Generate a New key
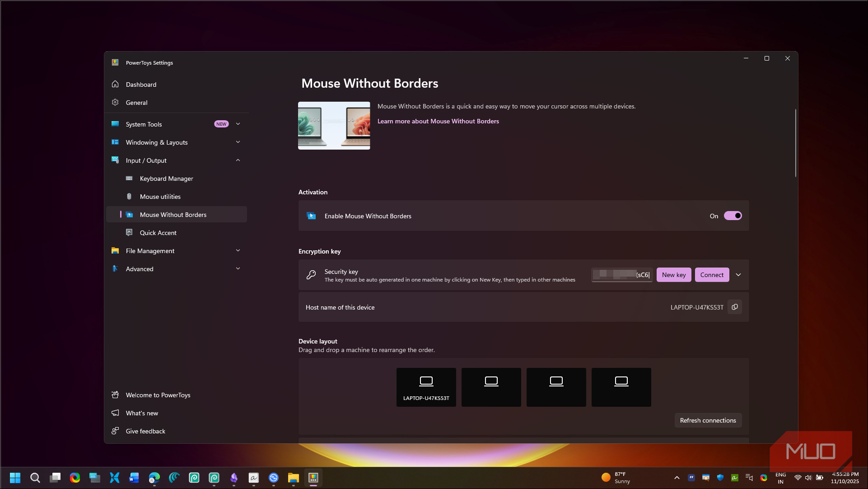 tap(673, 275)
